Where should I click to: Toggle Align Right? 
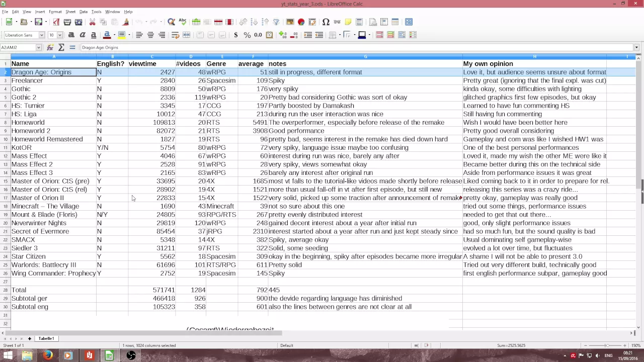point(162,35)
